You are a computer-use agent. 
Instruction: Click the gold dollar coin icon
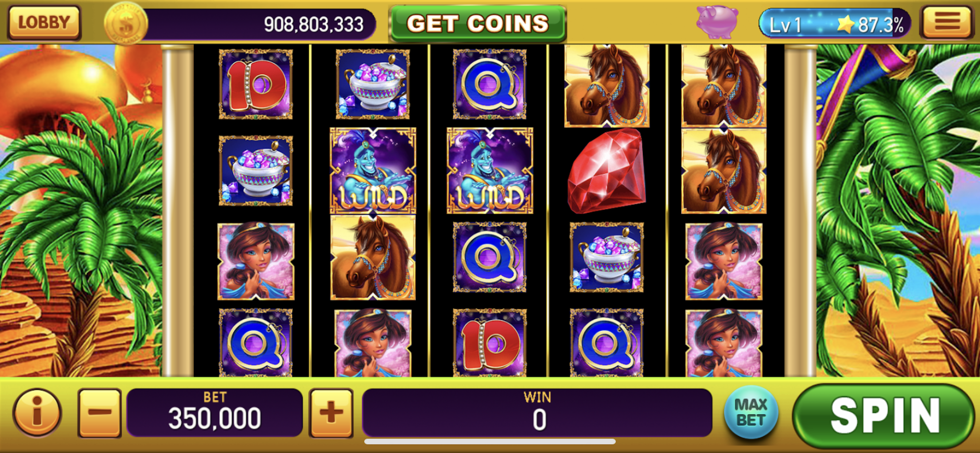[x=126, y=24]
